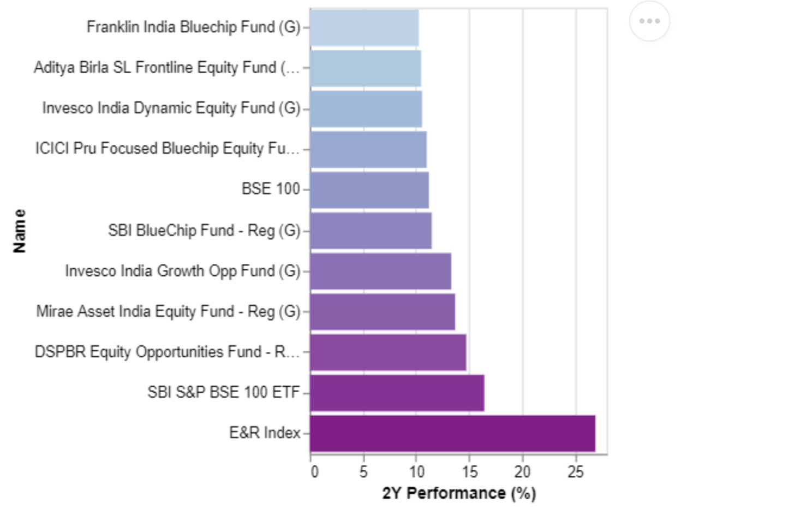812x508 pixels.
Task: Click the 'Franklin India Bluechip Fund (G)' label text
Action: 193,27
